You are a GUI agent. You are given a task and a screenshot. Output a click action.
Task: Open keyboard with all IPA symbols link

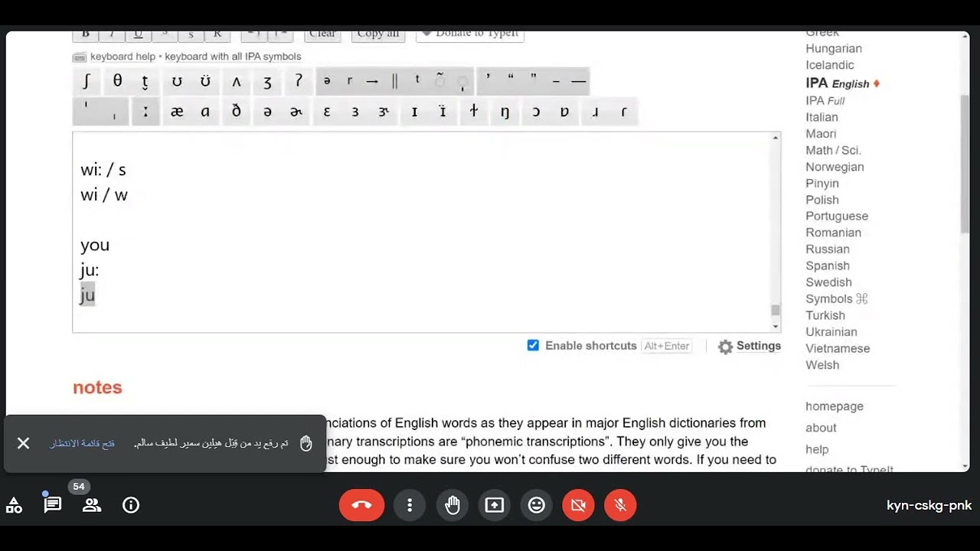pyautogui.click(x=233, y=57)
